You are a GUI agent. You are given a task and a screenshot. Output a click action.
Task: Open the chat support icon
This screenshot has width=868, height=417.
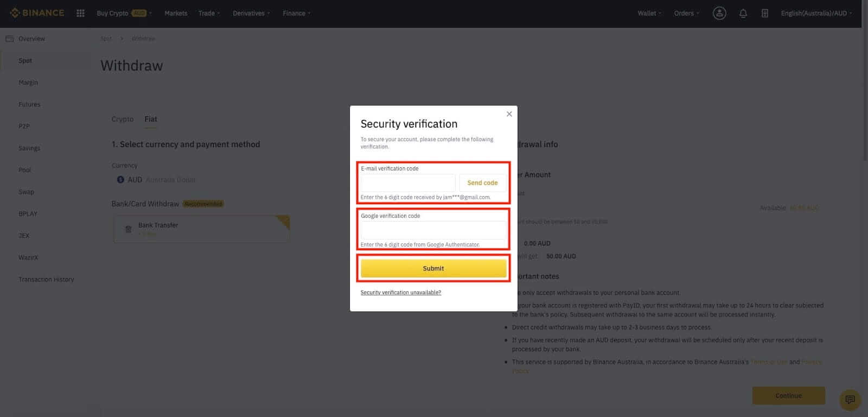coord(850,400)
